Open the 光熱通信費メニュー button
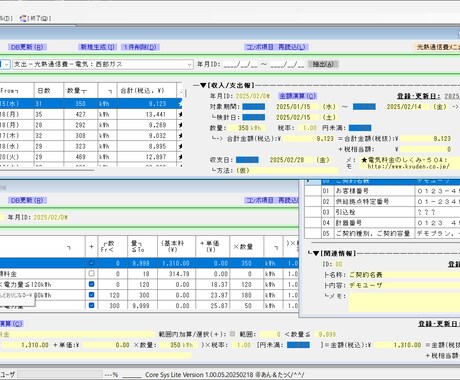 pyautogui.click(x=437, y=47)
